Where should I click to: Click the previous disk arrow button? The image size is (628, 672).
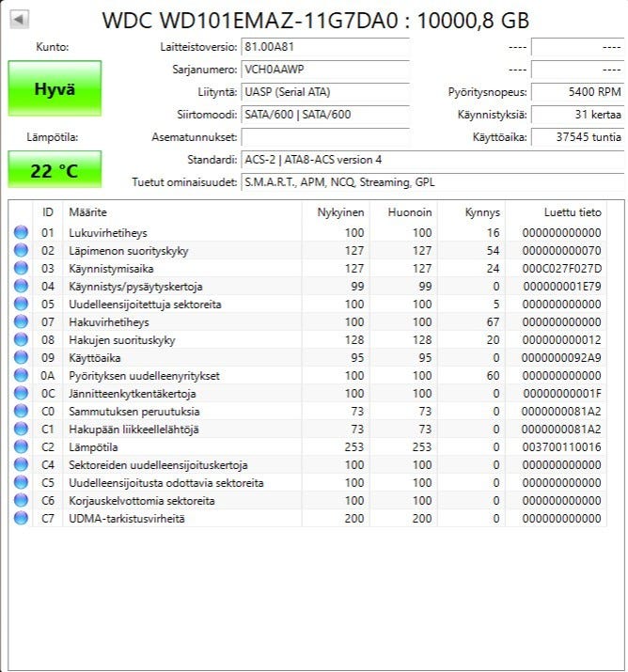click(x=19, y=19)
